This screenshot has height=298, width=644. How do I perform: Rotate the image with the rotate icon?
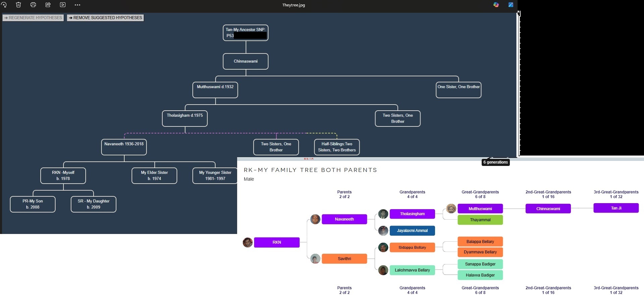[x=4, y=5]
